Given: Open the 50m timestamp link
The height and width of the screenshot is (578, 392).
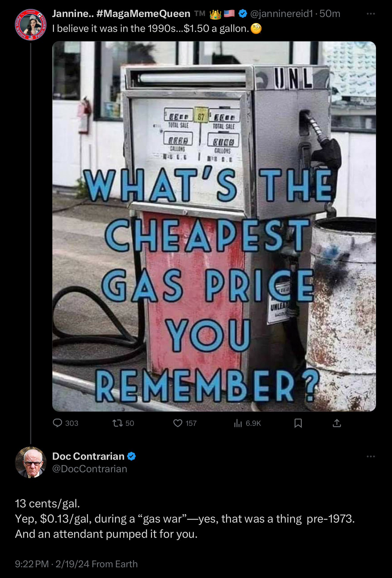Looking at the screenshot, I should pos(330,14).
